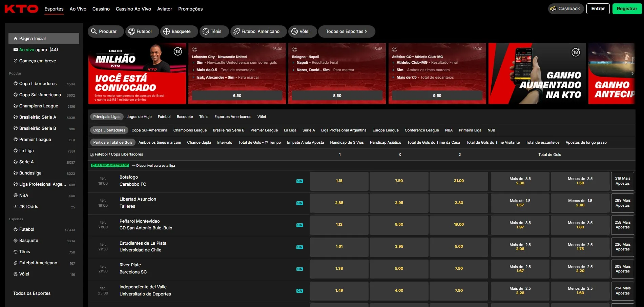Screen dimensions: 644x307
Task: Select odds 1.15 for Botafogo win
Action: pyautogui.click(x=339, y=181)
